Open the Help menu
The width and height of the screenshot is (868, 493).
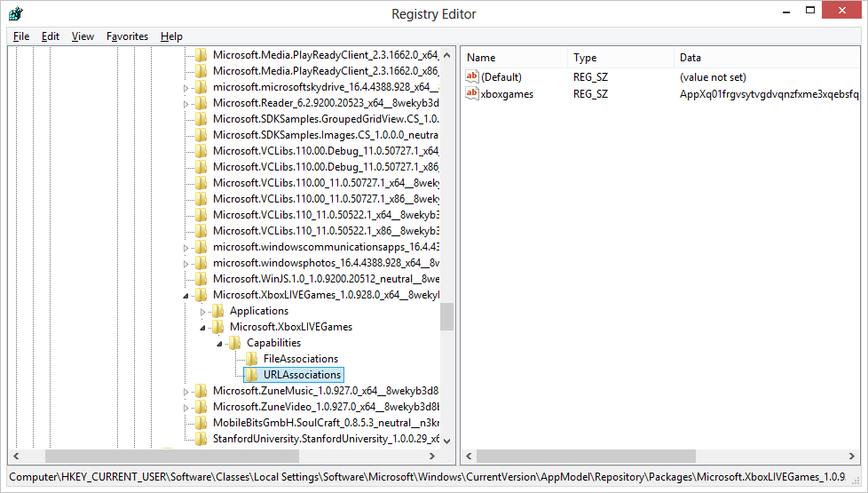(171, 36)
